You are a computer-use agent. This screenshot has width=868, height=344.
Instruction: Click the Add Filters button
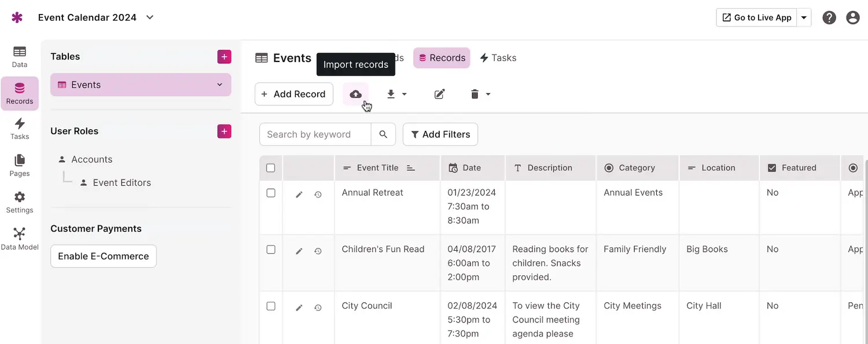440,134
